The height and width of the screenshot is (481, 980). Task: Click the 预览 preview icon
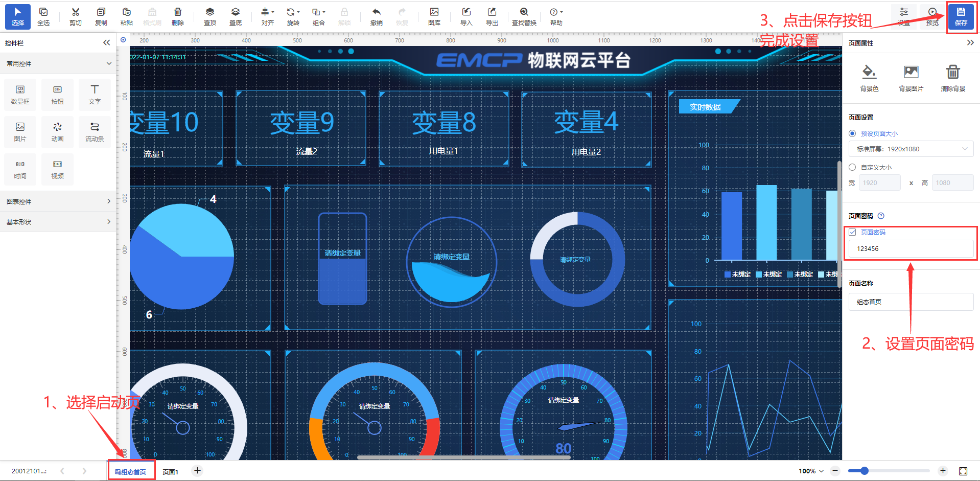coord(932,16)
